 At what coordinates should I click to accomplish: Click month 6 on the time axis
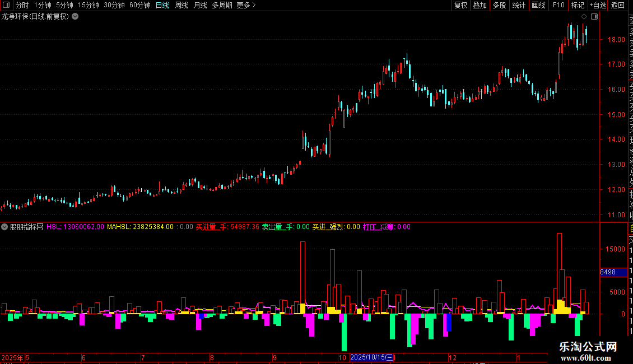tap(83, 357)
